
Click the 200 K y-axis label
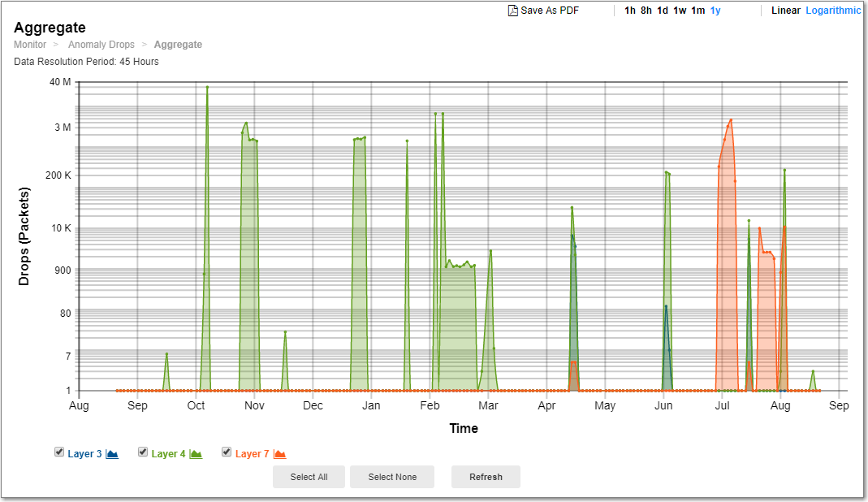tap(58, 175)
